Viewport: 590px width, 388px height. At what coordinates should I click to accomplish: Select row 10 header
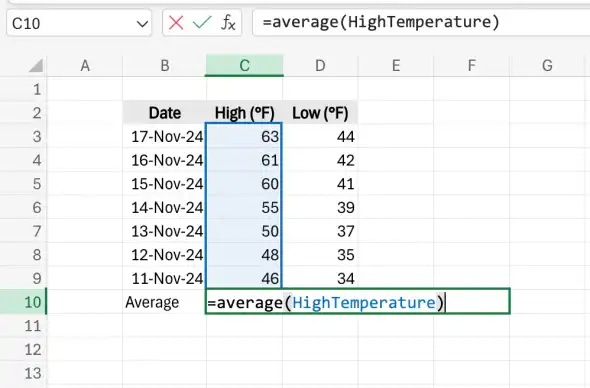pos(23,302)
